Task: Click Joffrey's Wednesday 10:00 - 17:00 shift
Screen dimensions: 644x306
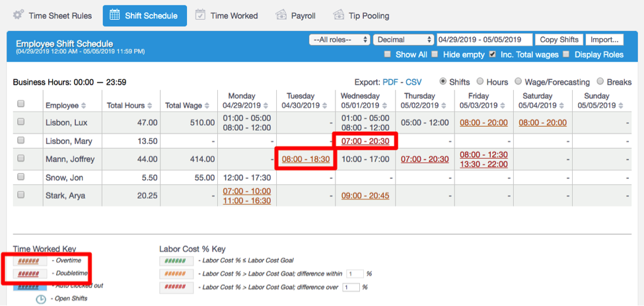Action: click(x=365, y=159)
